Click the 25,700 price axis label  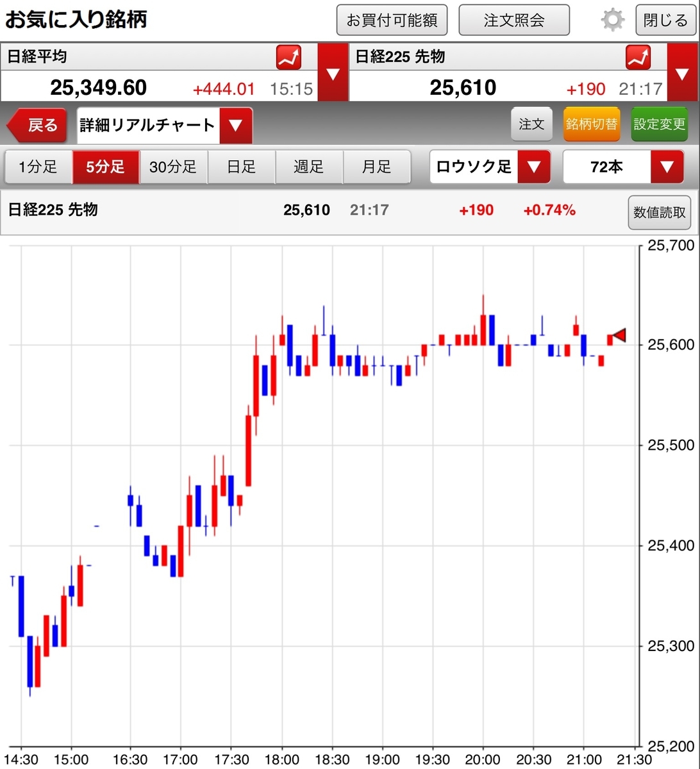(x=671, y=245)
